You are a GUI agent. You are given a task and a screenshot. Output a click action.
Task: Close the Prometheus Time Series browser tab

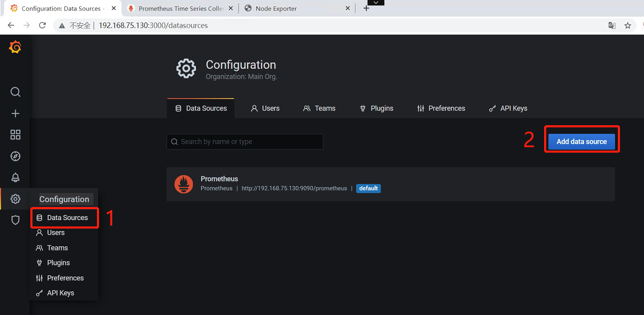(231, 8)
